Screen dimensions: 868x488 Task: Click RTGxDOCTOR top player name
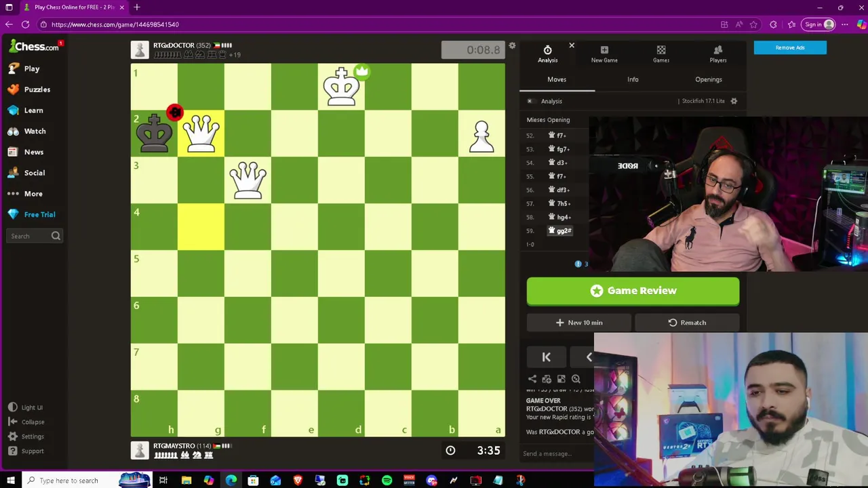tap(174, 45)
